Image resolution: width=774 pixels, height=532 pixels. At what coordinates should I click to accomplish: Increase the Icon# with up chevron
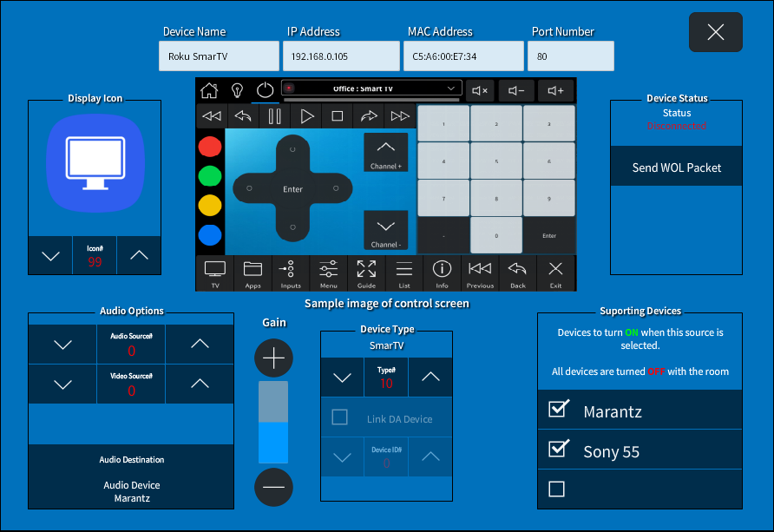[139, 255]
